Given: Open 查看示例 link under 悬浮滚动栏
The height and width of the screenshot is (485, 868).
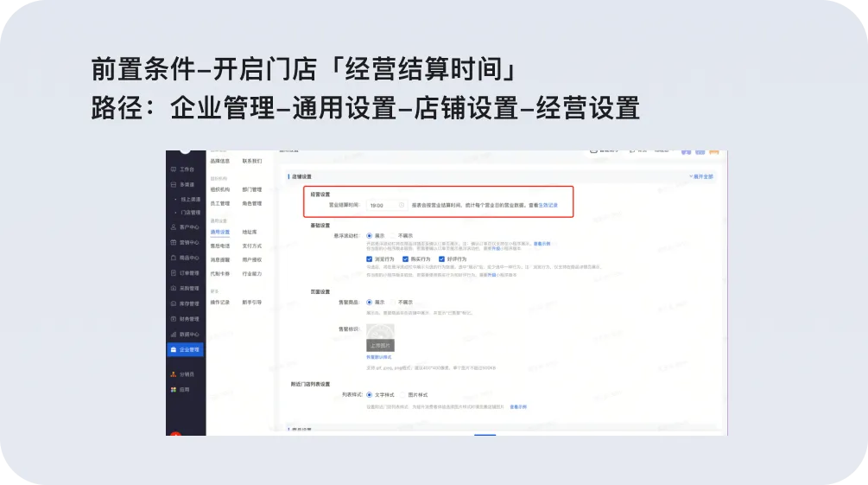Looking at the screenshot, I should tap(542, 244).
